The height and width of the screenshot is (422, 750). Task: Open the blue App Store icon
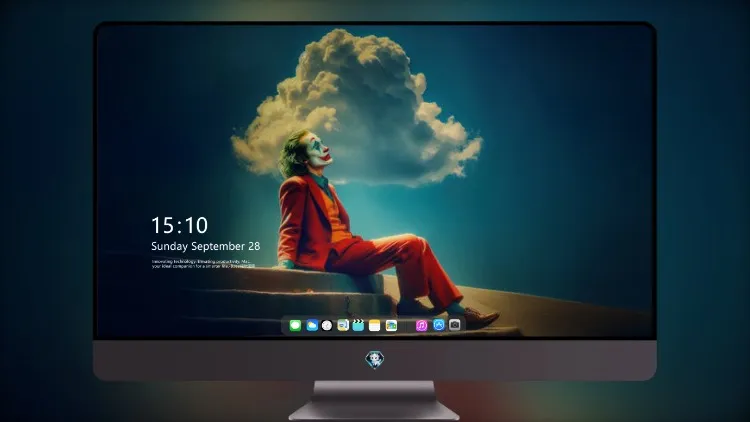tap(439, 325)
